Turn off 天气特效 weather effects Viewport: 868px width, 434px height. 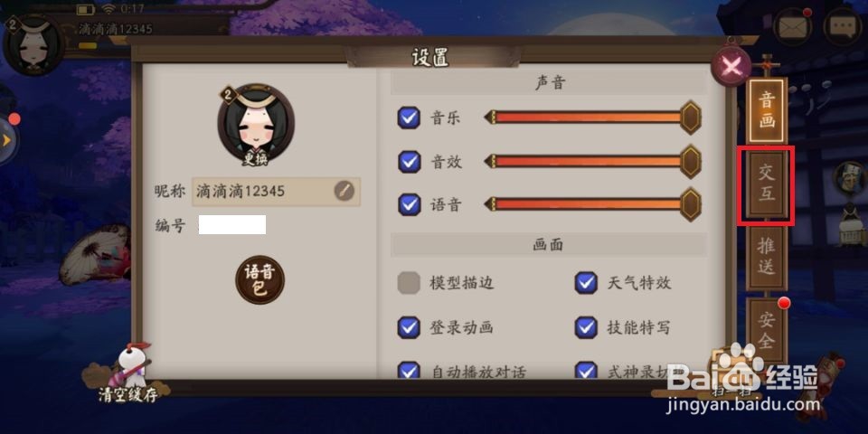point(586,283)
